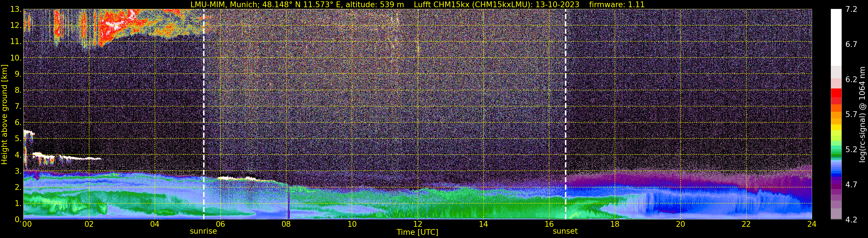Image resolution: width=868 pixels, height=238 pixels.
Task: Click the time axis tick label 10
Action: [352, 224]
